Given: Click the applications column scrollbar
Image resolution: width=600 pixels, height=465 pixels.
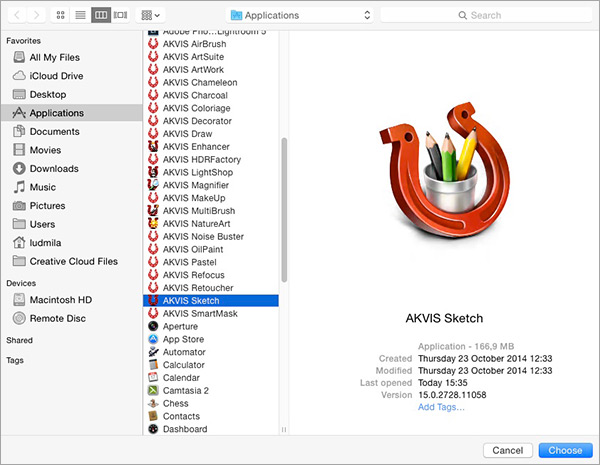Looking at the screenshot, I should coord(284,210).
